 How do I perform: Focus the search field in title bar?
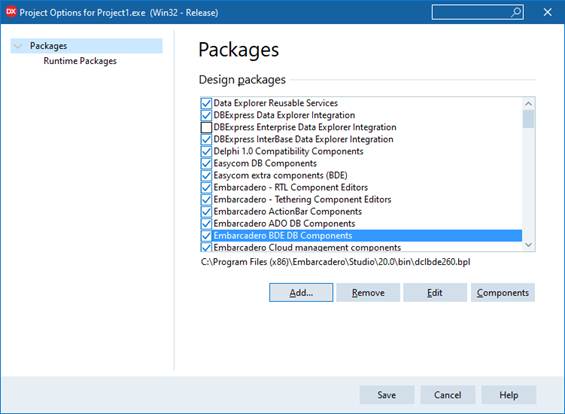click(x=471, y=12)
